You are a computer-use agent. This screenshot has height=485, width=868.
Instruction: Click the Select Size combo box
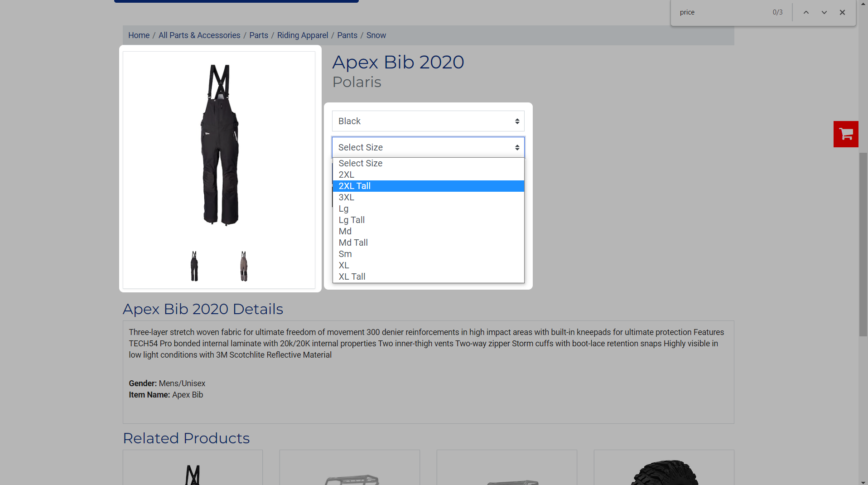428,147
